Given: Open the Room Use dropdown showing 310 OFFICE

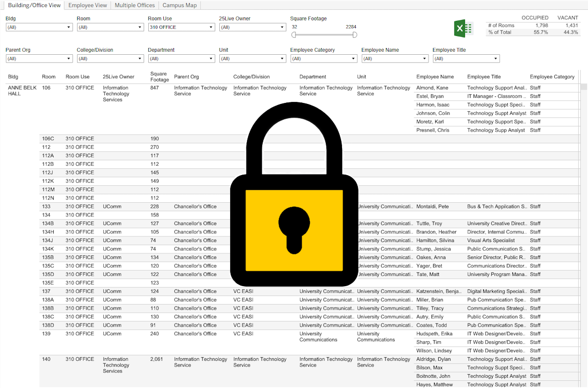Looking at the screenshot, I should click(182, 28).
